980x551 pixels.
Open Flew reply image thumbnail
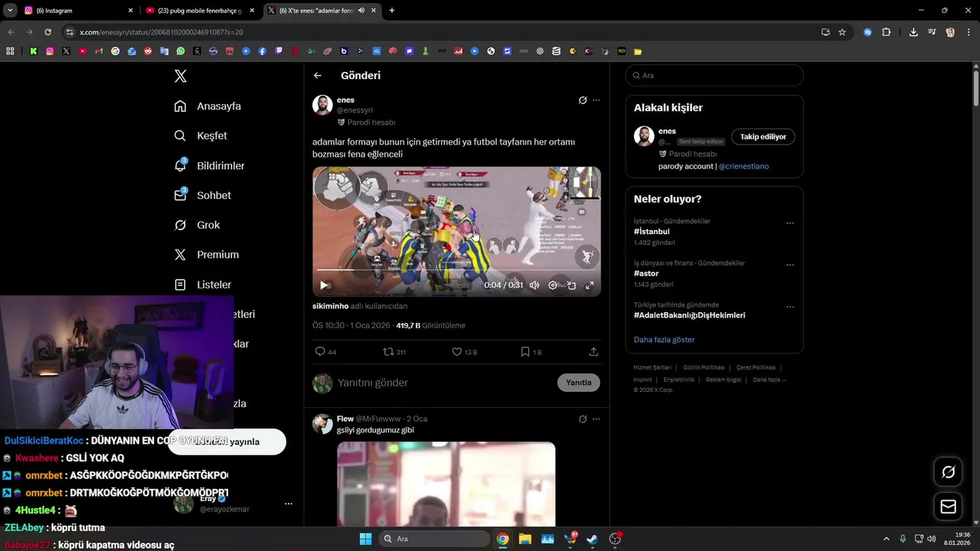coord(446,484)
